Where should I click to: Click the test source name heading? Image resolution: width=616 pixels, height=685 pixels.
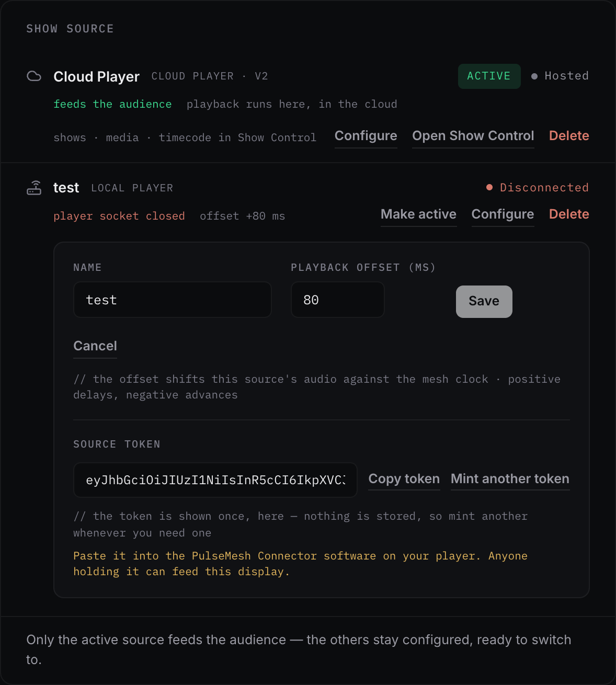(66, 188)
